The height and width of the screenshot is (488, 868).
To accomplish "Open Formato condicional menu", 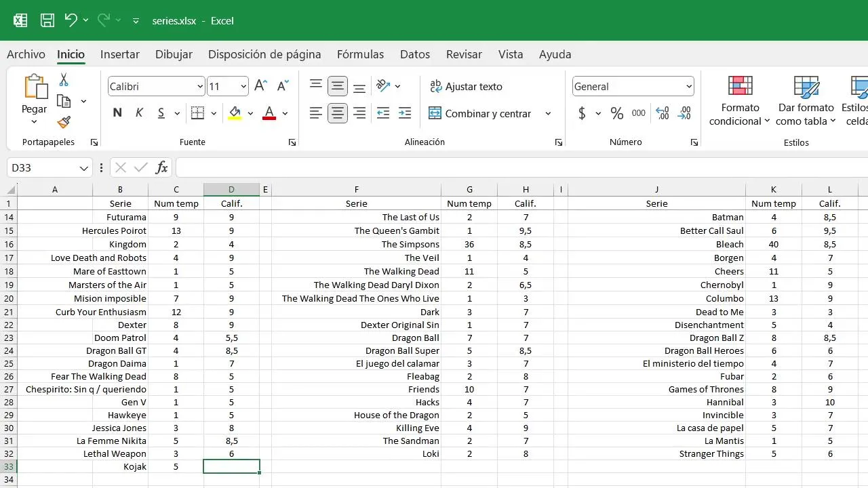I will [740, 100].
